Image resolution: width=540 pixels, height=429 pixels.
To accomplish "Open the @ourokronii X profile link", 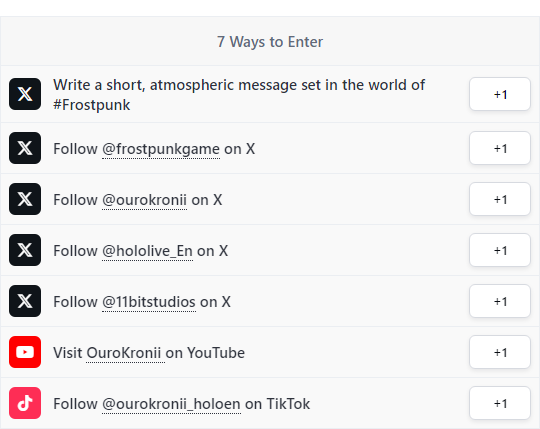I will [144, 200].
